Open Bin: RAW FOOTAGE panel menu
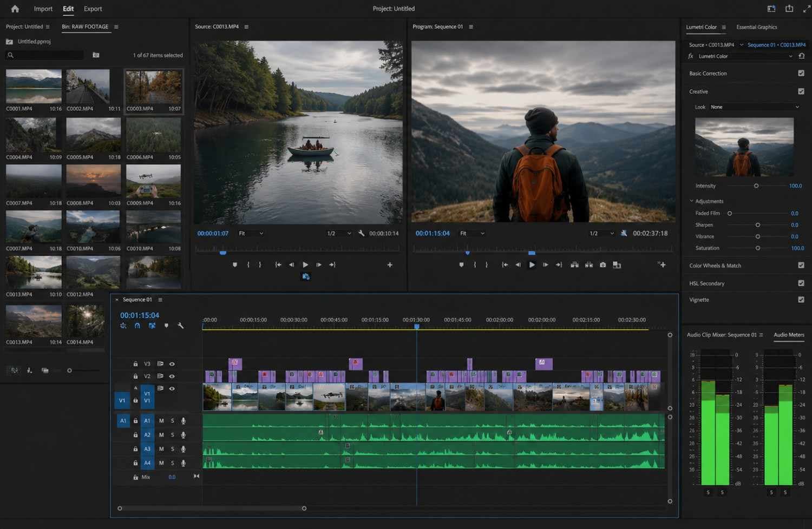812x529 pixels. click(116, 27)
